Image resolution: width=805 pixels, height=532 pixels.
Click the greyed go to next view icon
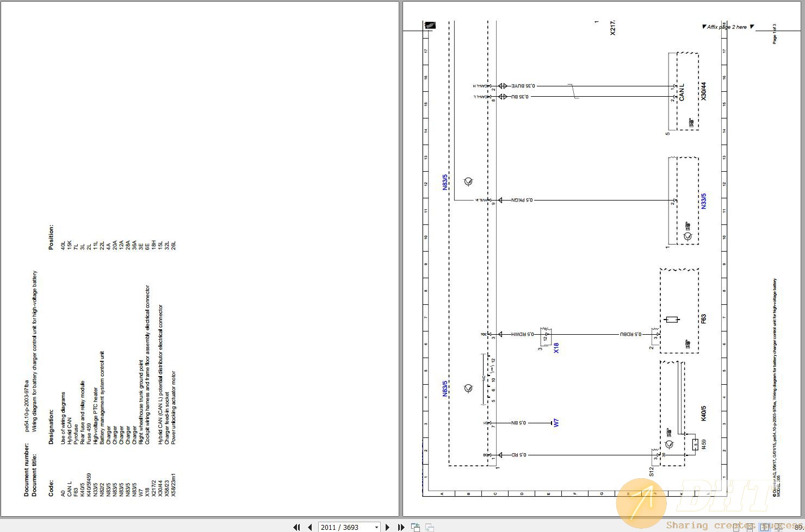430,527
